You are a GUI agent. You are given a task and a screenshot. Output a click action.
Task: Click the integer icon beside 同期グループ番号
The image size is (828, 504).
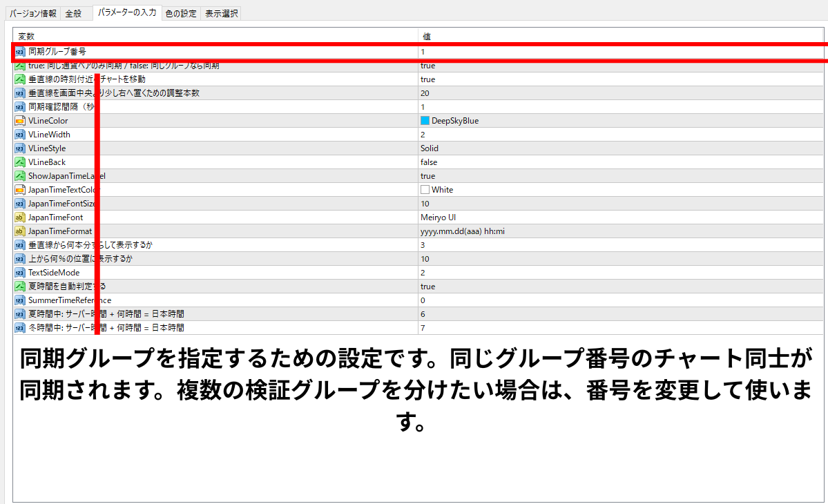point(19,52)
